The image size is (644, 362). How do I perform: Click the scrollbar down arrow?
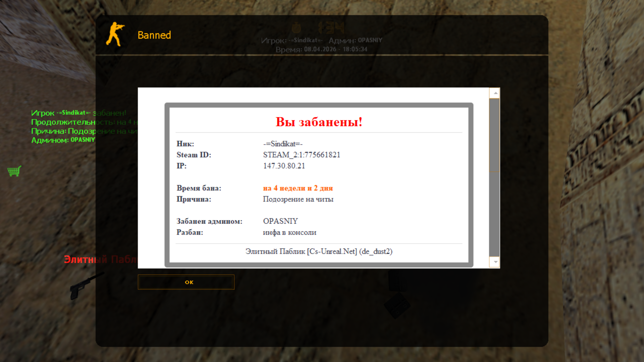(495, 262)
